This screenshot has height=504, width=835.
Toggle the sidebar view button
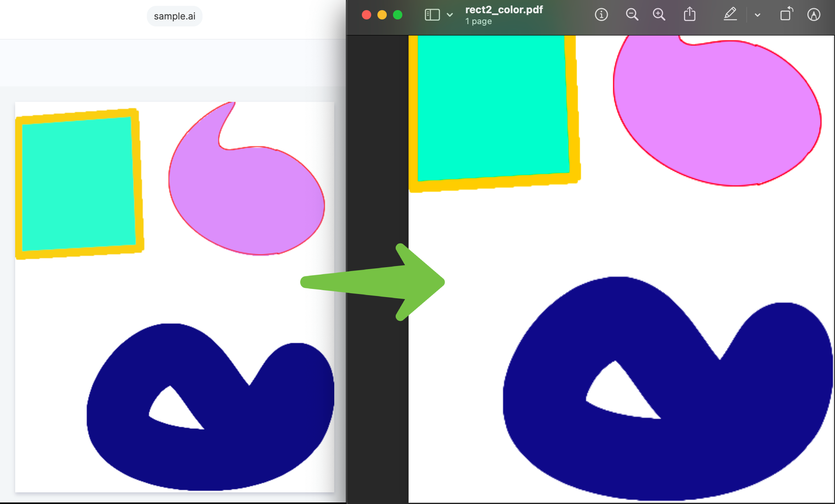point(432,15)
